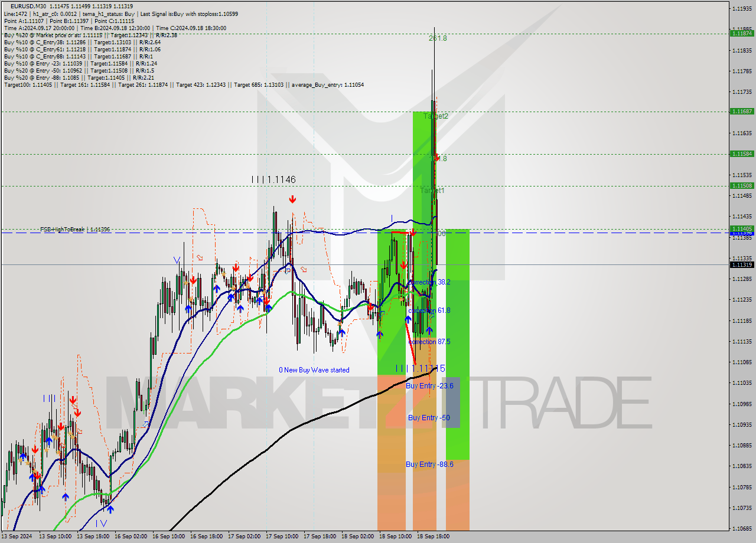Click green price tag 1.11584 on axis
Screen dimensions: 756x543
click(742, 153)
